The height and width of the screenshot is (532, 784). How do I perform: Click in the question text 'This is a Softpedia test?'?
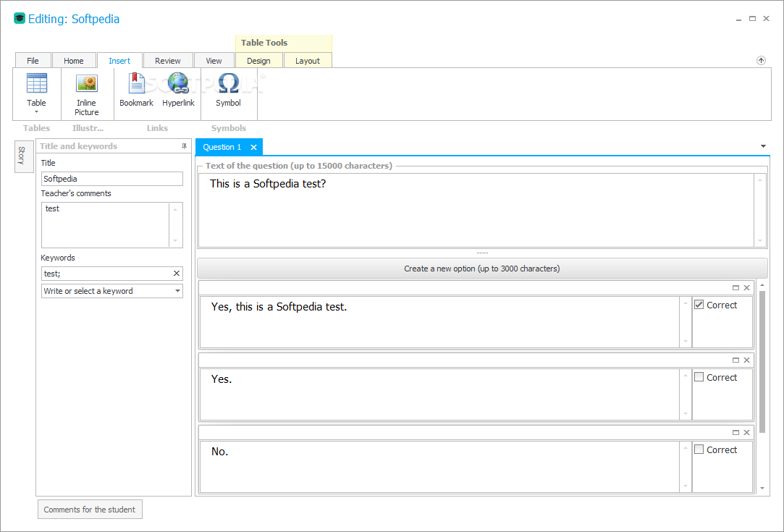268,184
